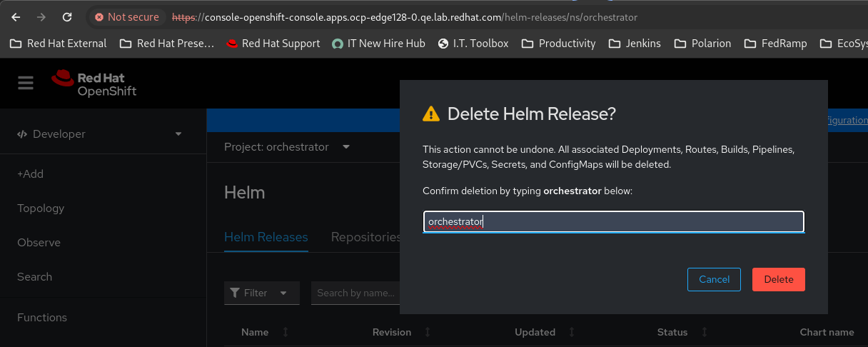This screenshot has width=868, height=347.
Task: Open the Project: orchestrator dropdown
Action: pyautogui.click(x=287, y=147)
